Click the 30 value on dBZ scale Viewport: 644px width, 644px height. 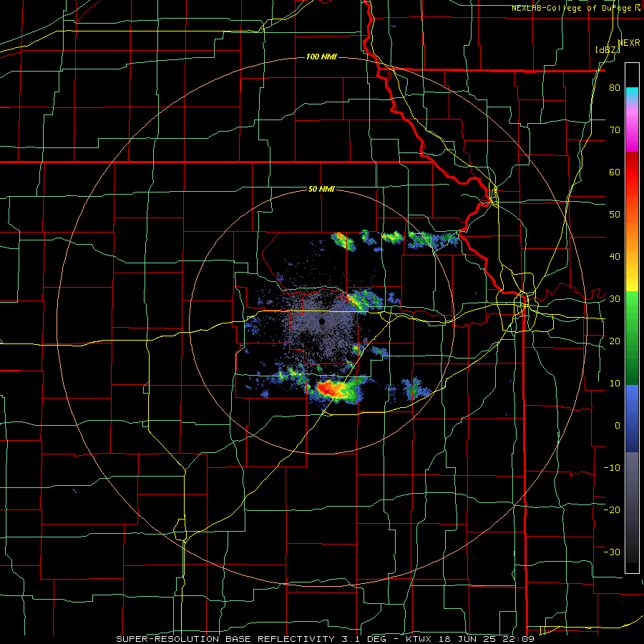point(615,299)
